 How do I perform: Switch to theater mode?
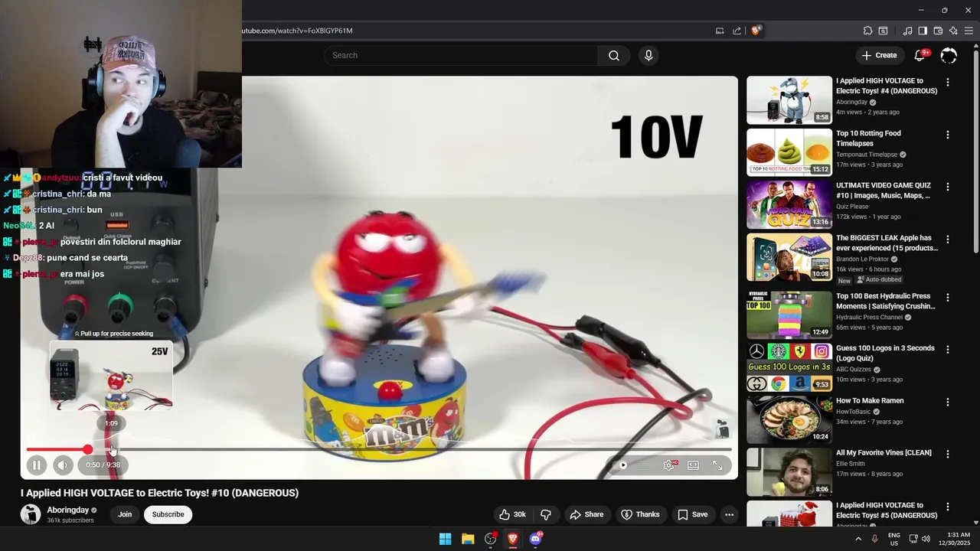coord(693,465)
